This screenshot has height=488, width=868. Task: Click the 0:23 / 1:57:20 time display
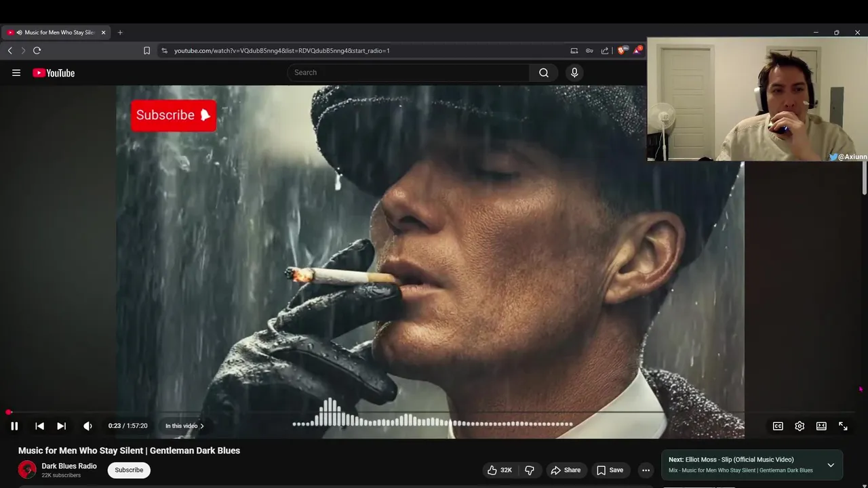pyautogui.click(x=127, y=426)
